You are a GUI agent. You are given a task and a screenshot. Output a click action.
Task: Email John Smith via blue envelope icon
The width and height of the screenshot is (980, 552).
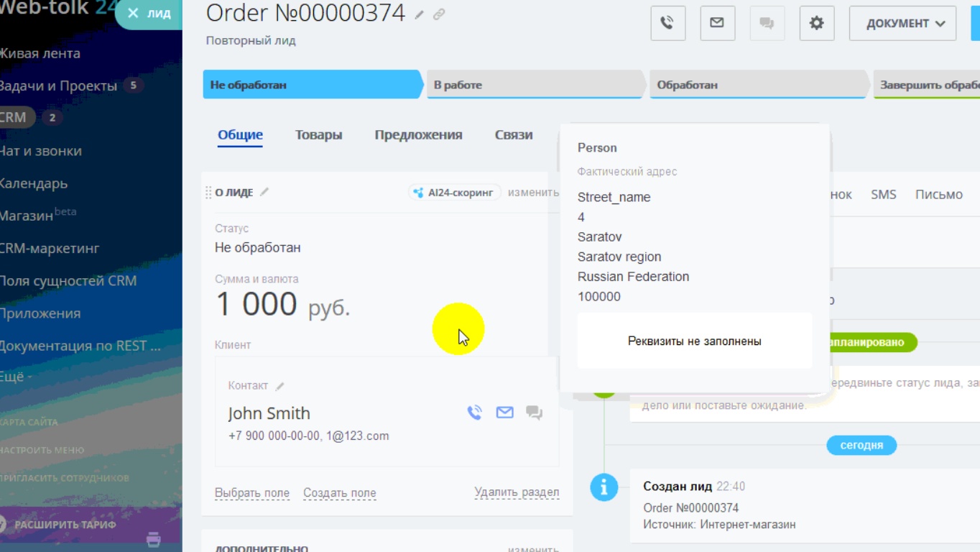coord(504,413)
